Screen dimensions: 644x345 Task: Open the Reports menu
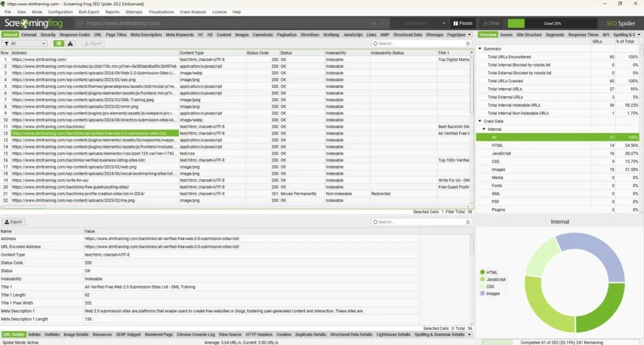(112, 12)
